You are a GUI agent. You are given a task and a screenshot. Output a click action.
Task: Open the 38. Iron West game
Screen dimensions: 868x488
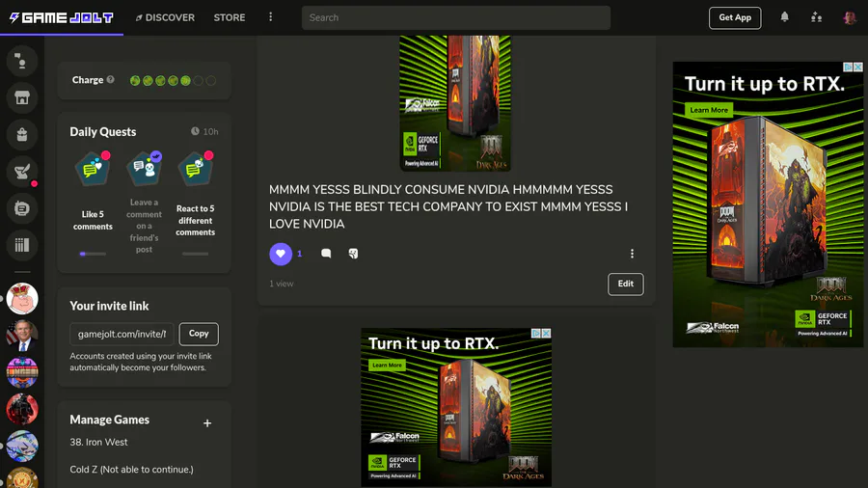pos(98,442)
